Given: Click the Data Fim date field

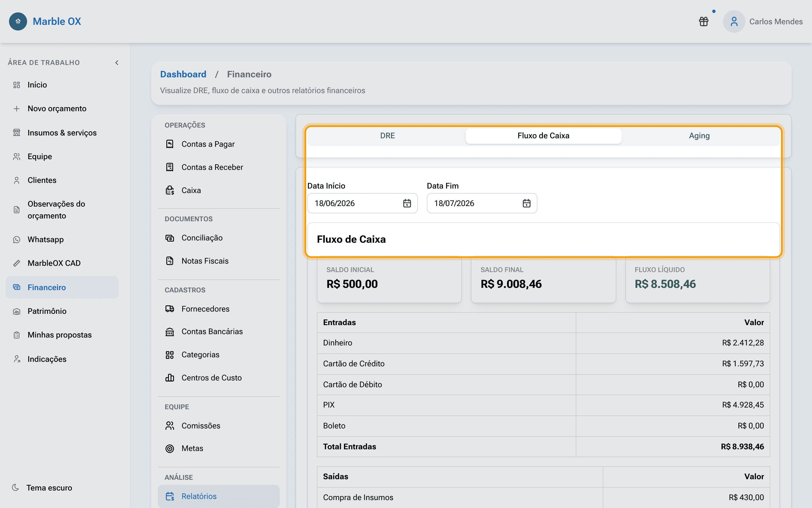Looking at the screenshot, I should [x=482, y=203].
